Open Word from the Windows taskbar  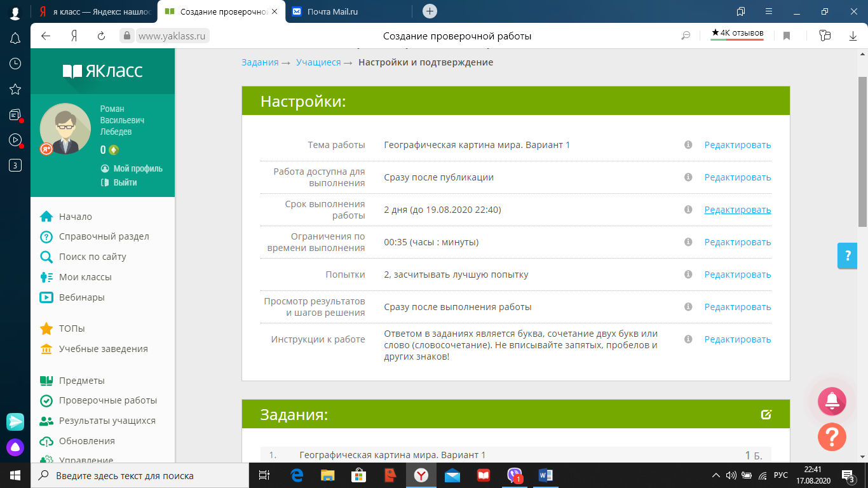coord(546,475)
